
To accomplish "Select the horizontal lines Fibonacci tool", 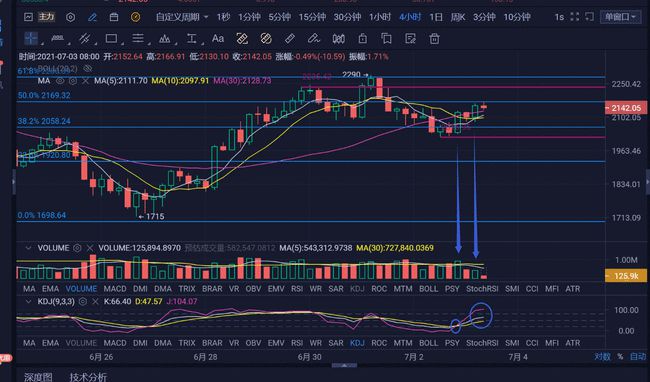I will (138, 39).
